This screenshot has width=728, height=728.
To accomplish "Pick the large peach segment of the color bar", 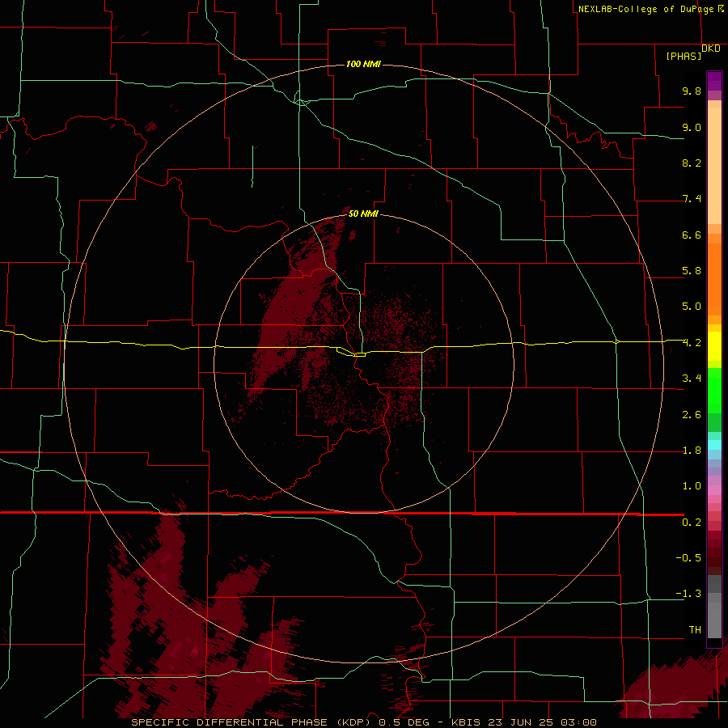I will (x=714, y=166).
